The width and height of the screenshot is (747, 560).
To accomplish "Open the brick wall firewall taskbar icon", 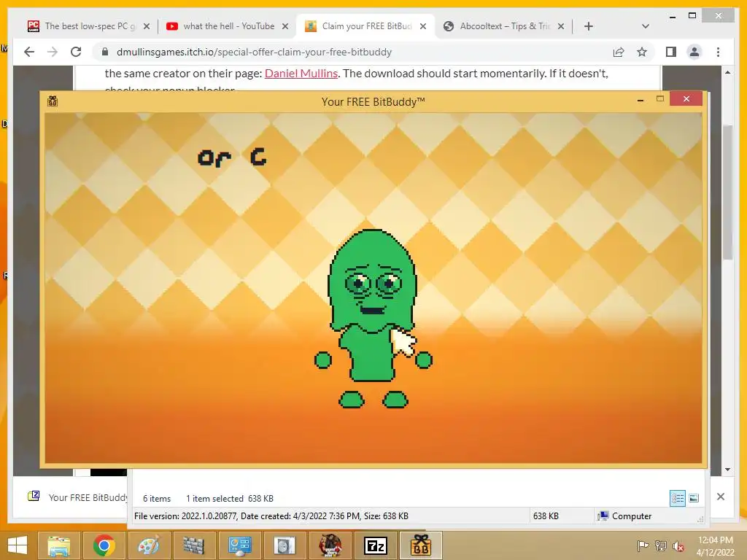I will pyautogui.click(x=193, y=545).
